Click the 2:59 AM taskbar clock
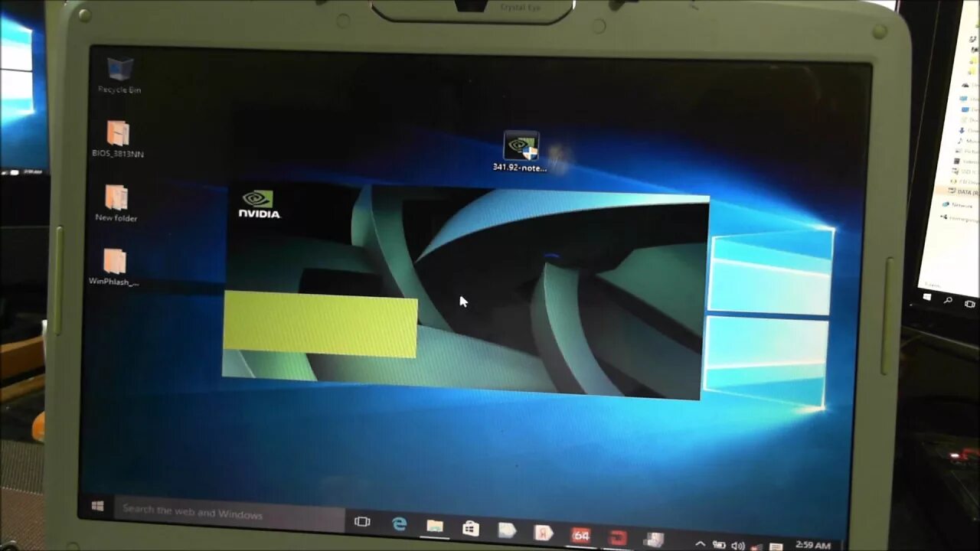980x551 pixels. 812,546
